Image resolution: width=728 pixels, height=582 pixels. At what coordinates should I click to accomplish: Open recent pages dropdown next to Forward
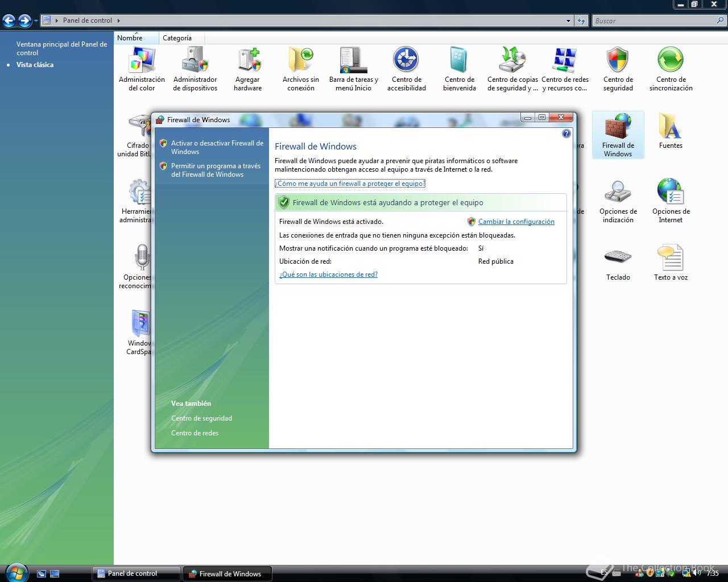point(36,21)
